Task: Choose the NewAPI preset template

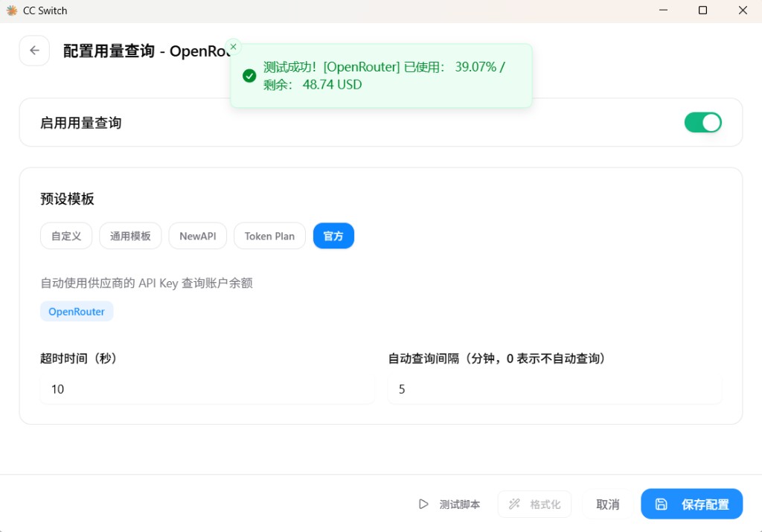Action: 198,236
